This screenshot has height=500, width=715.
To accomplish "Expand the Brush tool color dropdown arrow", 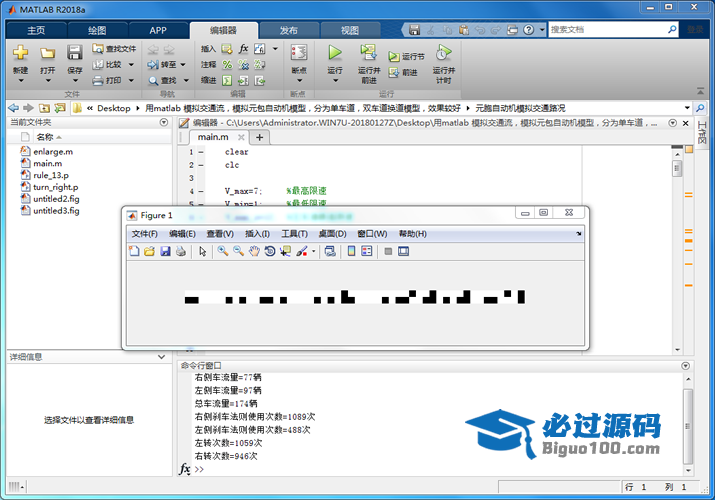I will pos(314,251).
